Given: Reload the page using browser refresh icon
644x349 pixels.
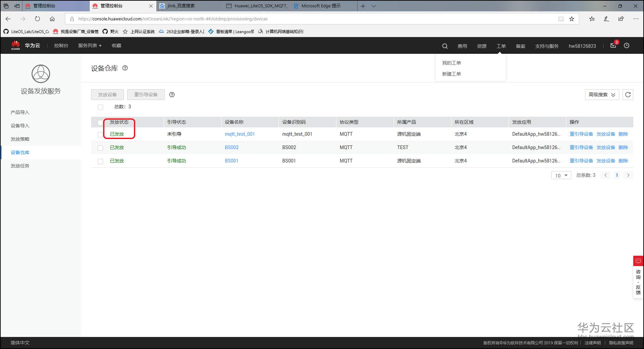Looking at the screenshot, I should (37, 19).
